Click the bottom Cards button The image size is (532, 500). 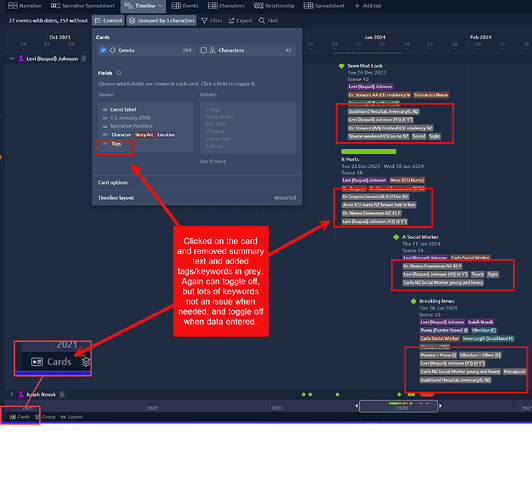coord(20,417)
